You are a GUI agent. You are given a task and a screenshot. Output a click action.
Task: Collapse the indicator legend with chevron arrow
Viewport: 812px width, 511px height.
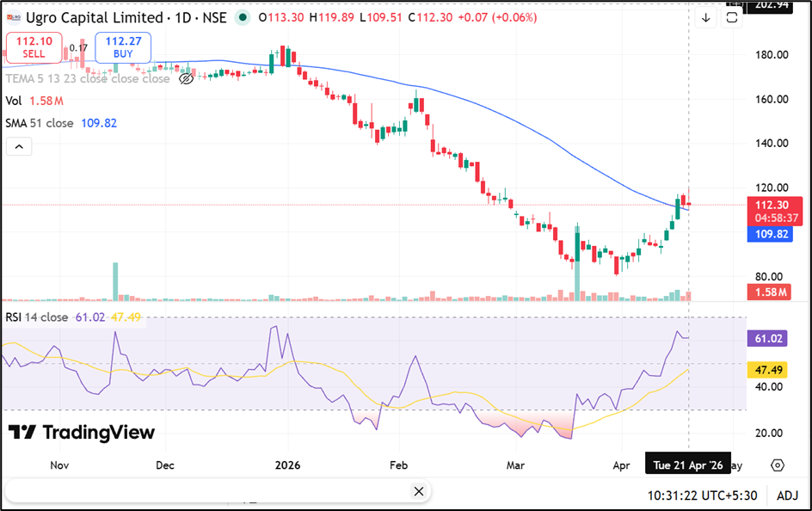click(x=18, y=147)
